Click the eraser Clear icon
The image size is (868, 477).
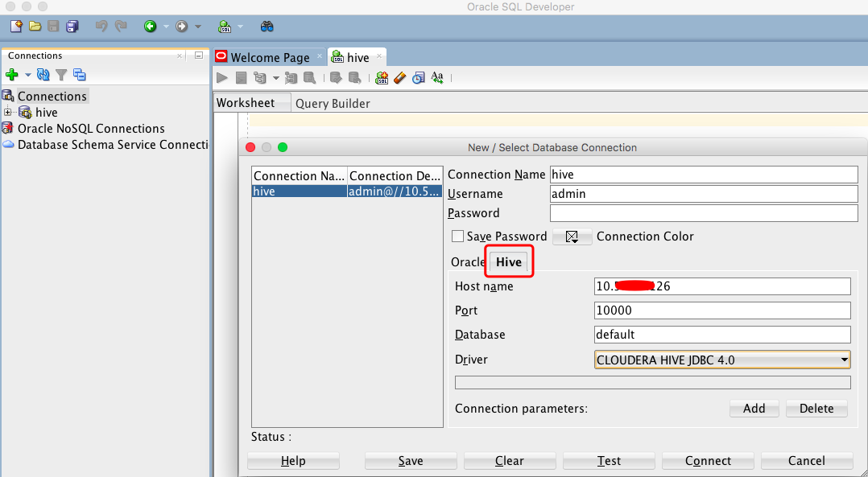coord(399,78)
